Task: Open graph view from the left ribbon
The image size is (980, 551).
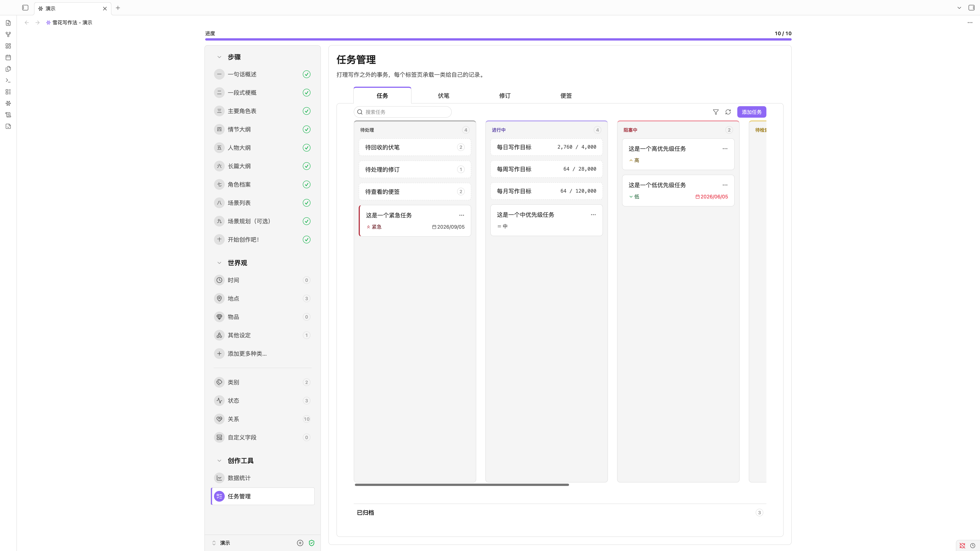Action: point(8,35)
